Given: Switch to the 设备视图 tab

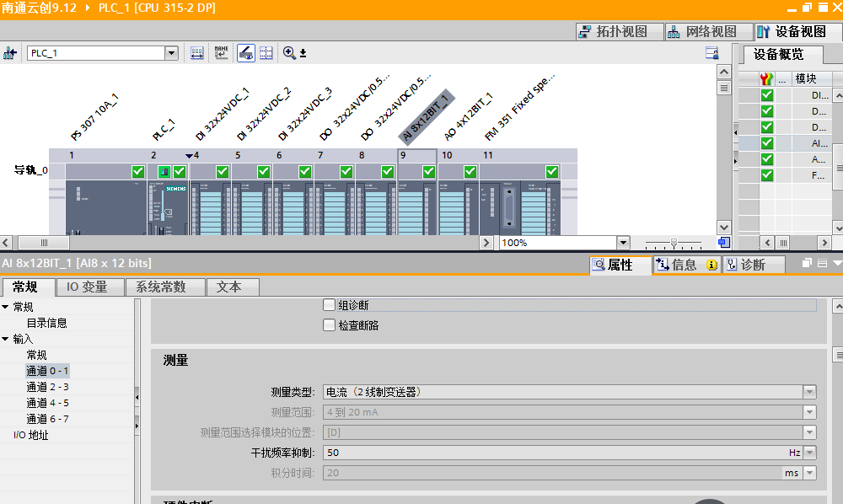Looking at the screenshot, I should [x=797, y=32].
